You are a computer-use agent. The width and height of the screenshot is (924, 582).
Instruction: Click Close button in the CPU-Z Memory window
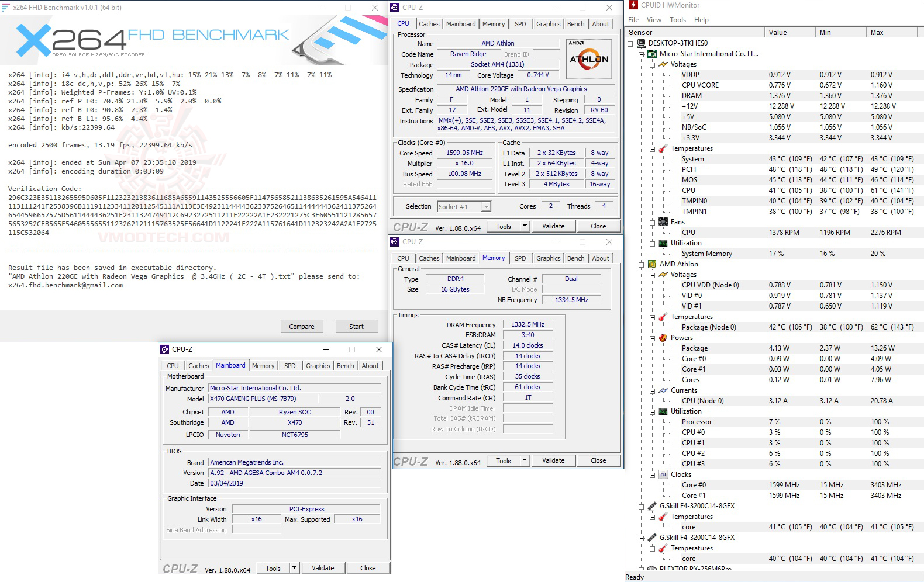click(598, 460)
